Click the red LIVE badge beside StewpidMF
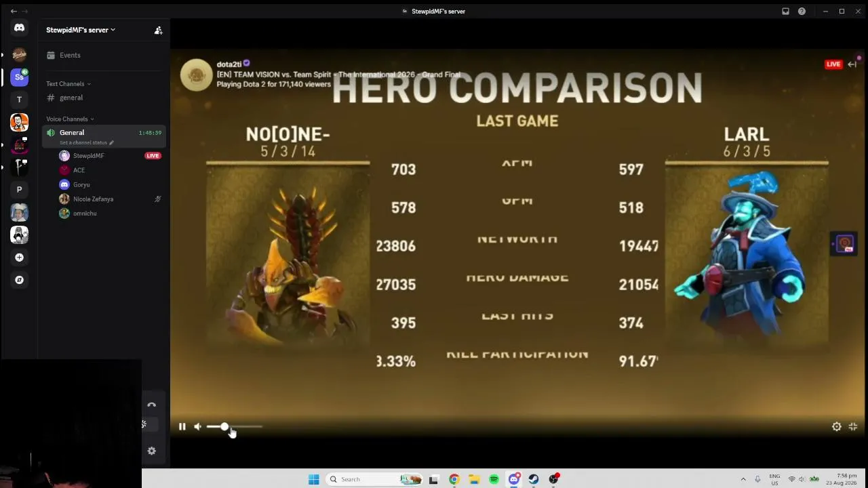Screen dimensions: 868x488 coord(153,156)
